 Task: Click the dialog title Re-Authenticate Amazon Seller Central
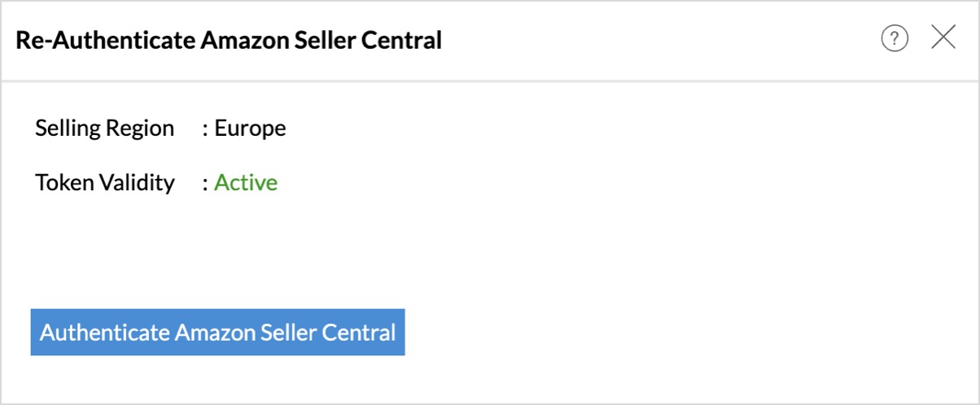click(229, 40)
